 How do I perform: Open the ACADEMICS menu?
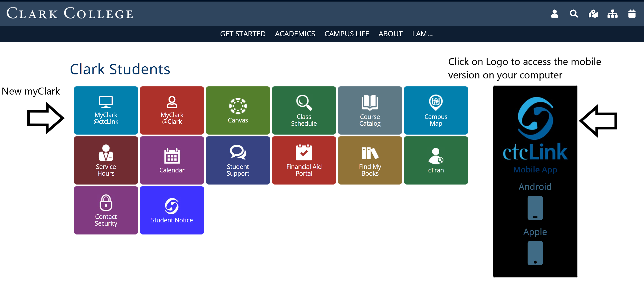[295, 34]
